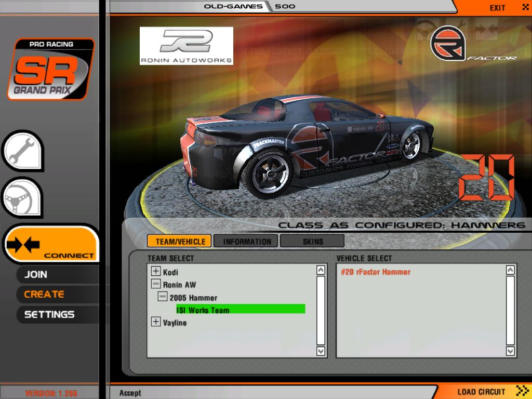Switch to the Skins tab
This screenshot has height=399, width=532.
tap(312, 241)
